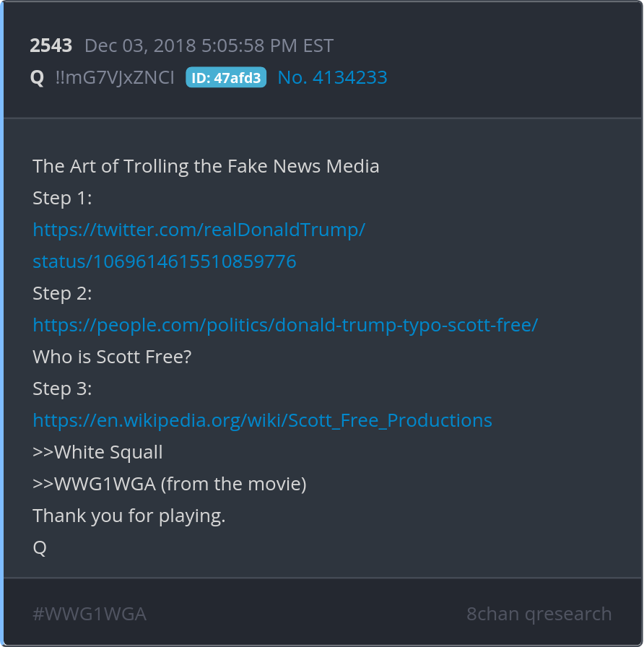Click the "Who is Scott Free?" line
The height and width of the screenshot is (647, 644).
click(x=112, y=357)
